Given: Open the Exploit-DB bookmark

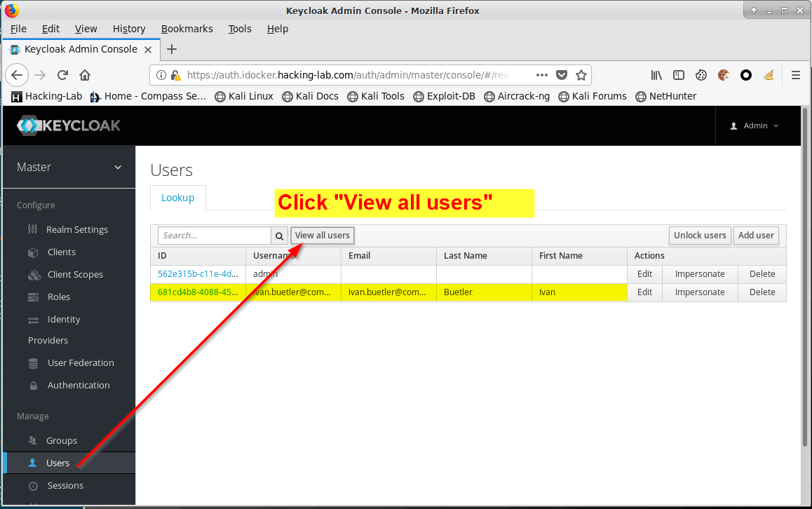Looking at the screenshot, I should (445, 96).
